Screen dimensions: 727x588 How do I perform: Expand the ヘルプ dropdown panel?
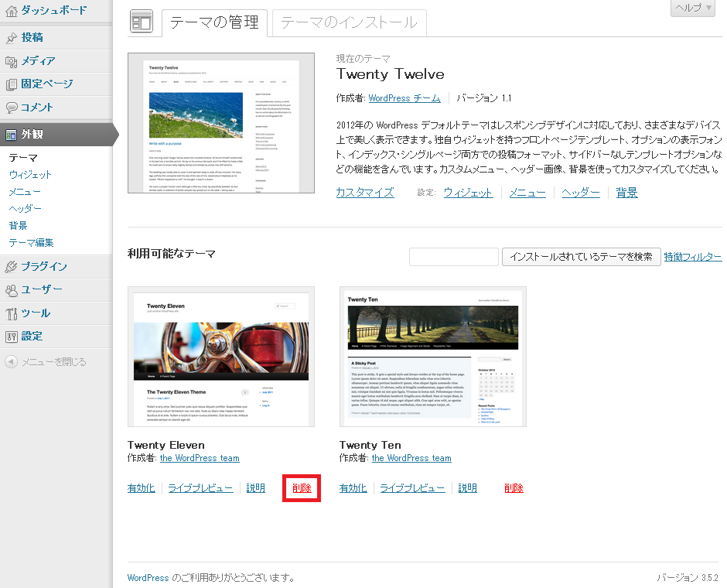pyautogui.click(x=691, y=8)
